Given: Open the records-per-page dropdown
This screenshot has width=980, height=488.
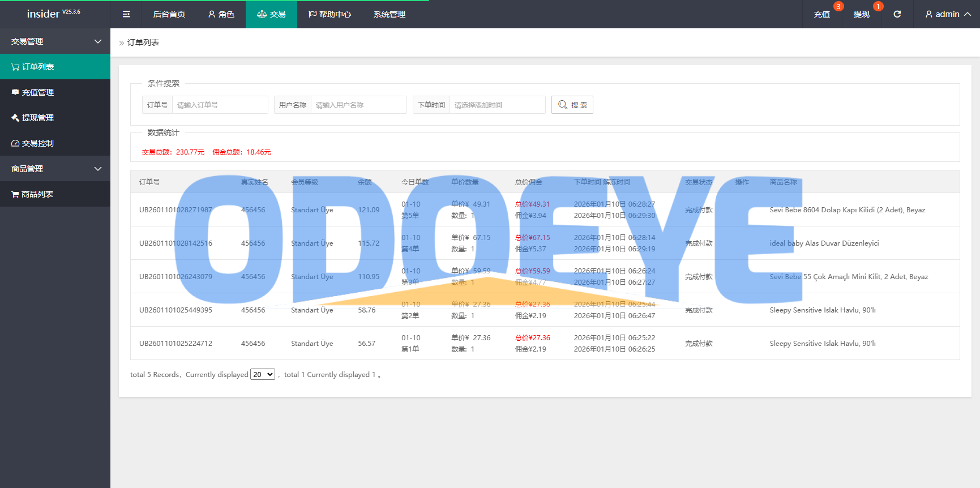Looking at the screenshot, I should click(263, 374).
